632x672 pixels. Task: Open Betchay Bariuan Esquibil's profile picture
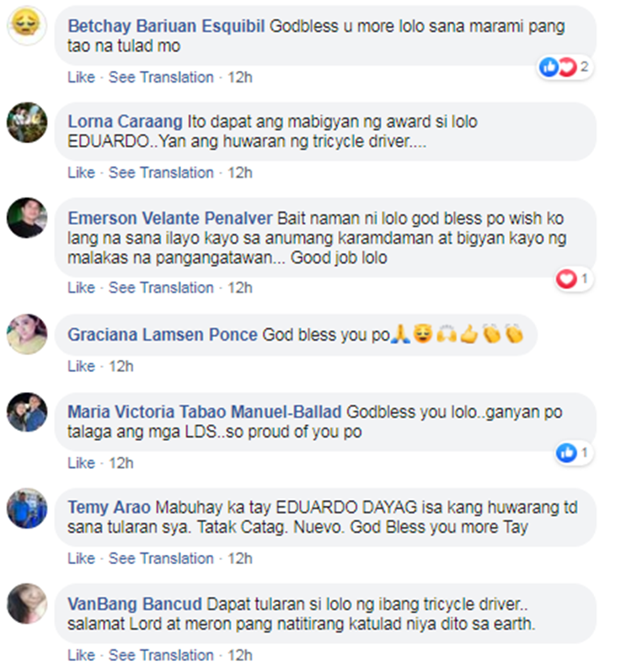[27, 25]
